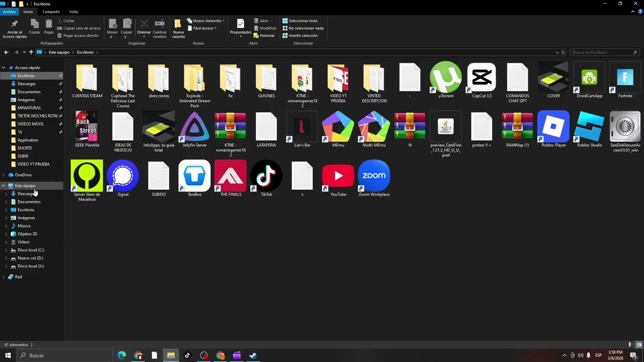Switch to the Inicio ribbon tab
Image resolution: width=644 pixels, height=362 pixels.
click(28, 12)
